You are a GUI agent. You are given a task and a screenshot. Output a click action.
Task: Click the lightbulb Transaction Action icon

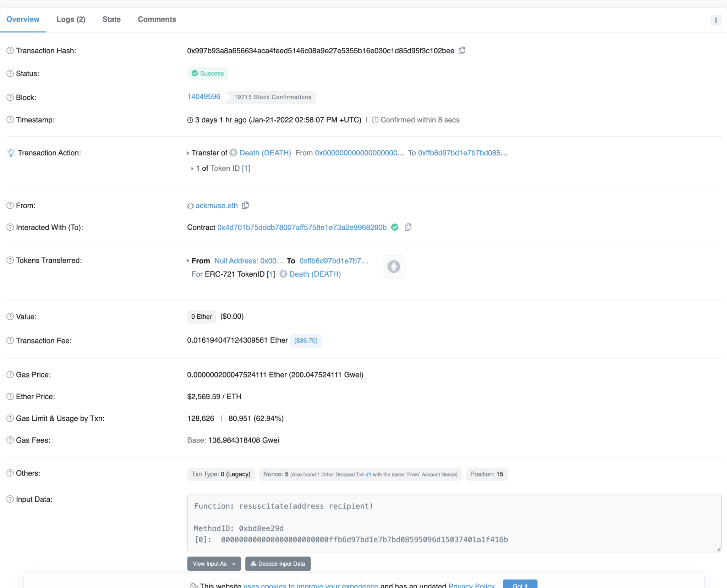click(11, 153)
